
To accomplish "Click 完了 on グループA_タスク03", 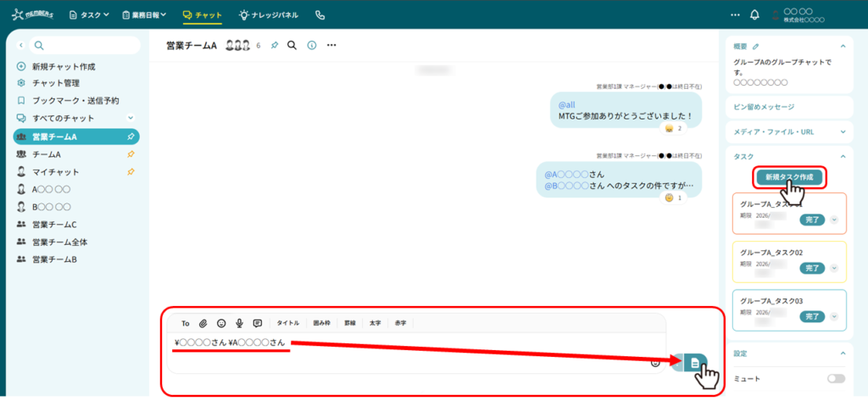I will [x=812, y=317].
